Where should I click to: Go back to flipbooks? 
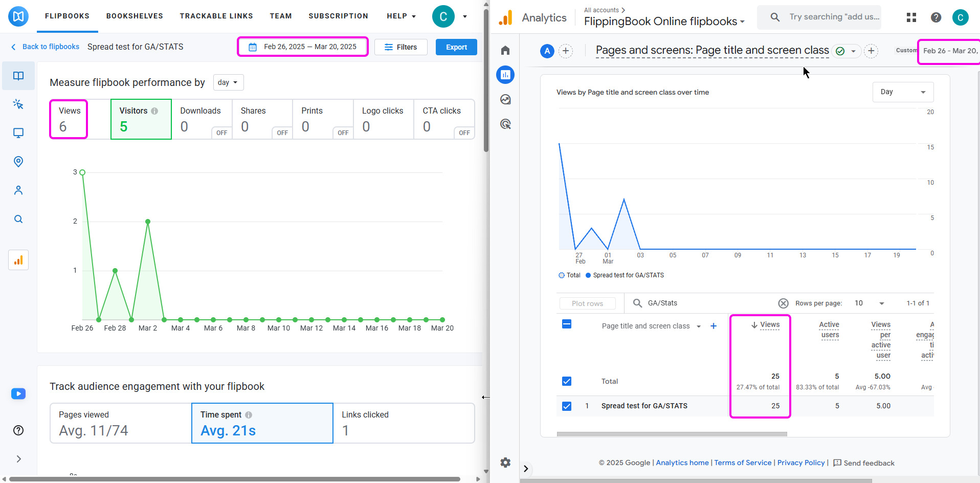tap(45, 47)
